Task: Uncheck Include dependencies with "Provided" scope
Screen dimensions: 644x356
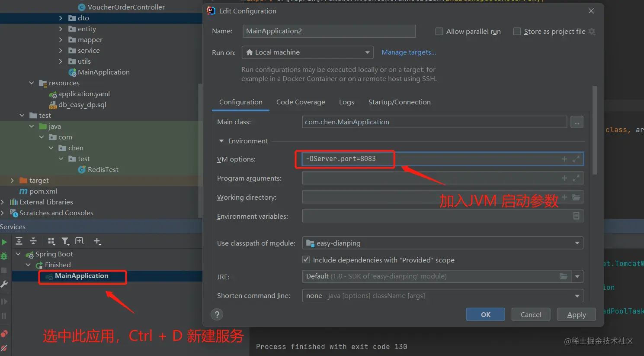Action: (306, 260)
